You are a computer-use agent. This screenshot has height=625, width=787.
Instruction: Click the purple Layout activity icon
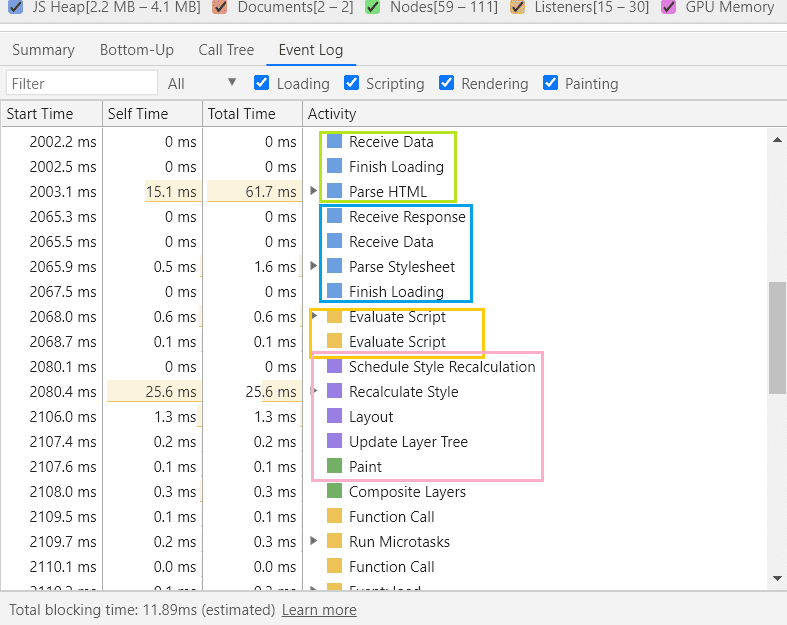(334, 417)
